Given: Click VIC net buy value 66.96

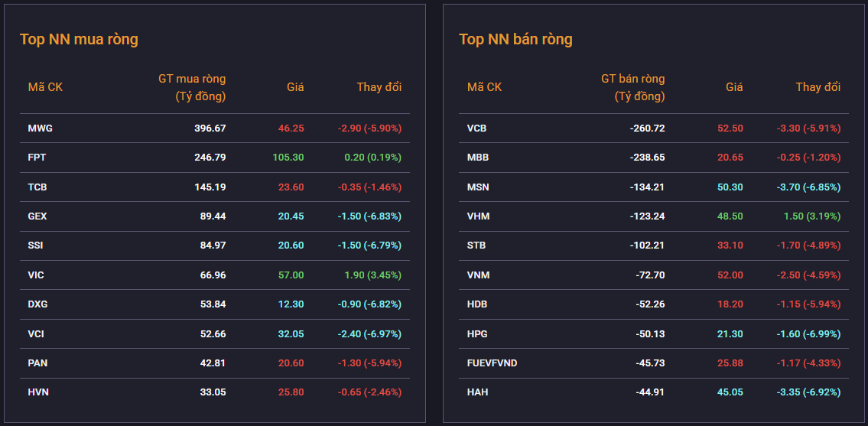Looking at the screenshot, I should coord(213,275).
